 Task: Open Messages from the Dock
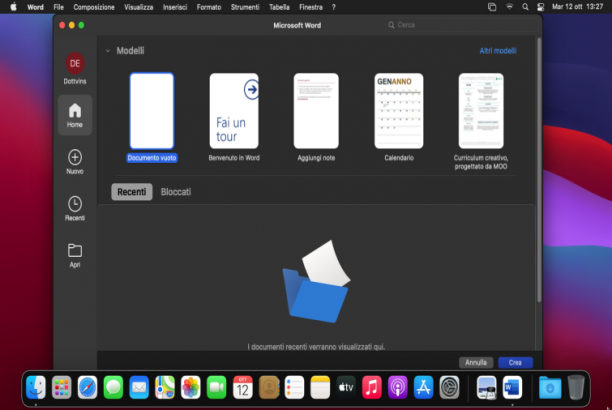point(113,387)
